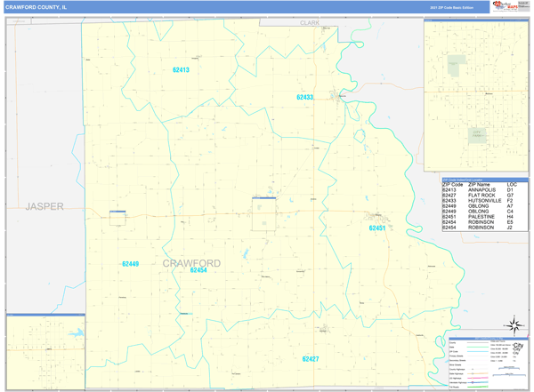Select ZIP label 62451 on the map
Screen dimensions: 534x392
tap(377, 228)
